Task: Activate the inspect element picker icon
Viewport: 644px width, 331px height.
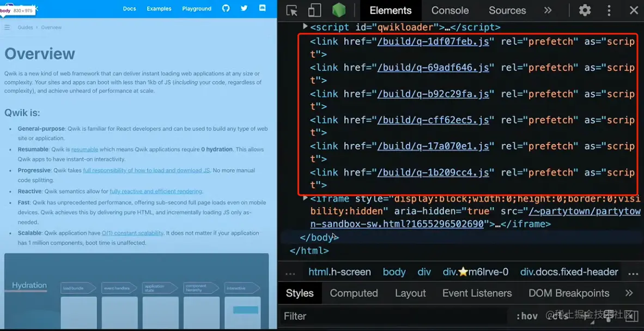Action: 291,10
